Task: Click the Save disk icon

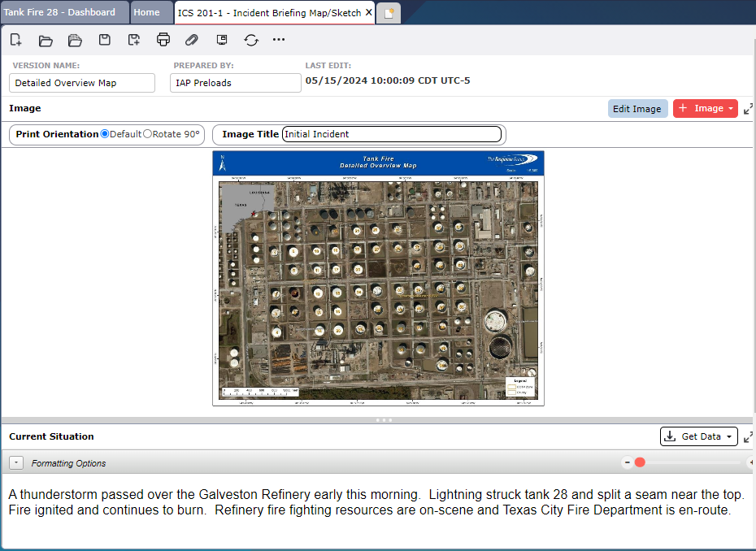Action: point(104,40)
